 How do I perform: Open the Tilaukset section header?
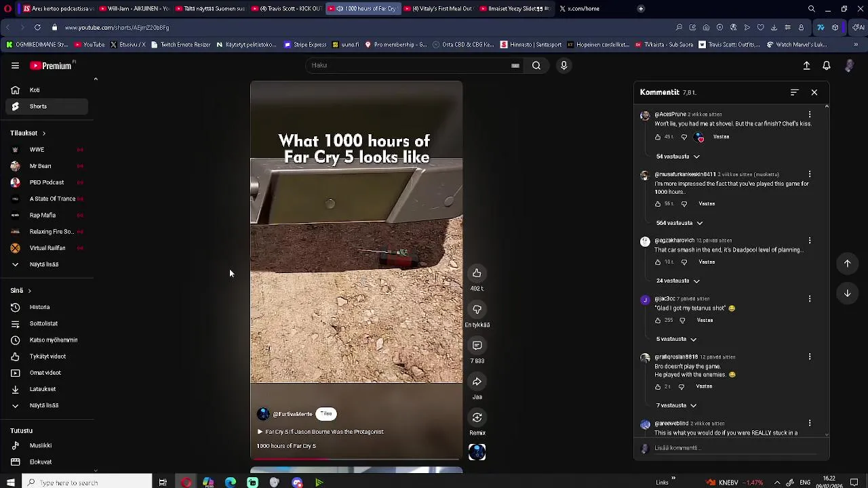28,134
